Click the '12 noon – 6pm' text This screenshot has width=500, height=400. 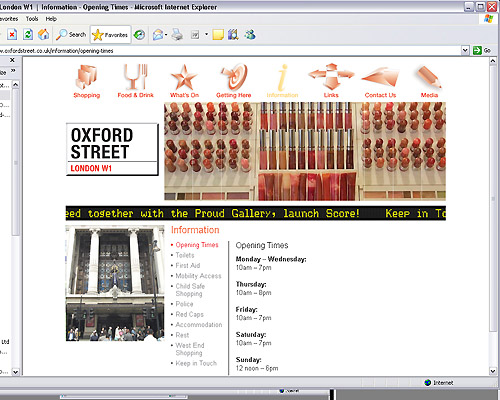(257, 368)
